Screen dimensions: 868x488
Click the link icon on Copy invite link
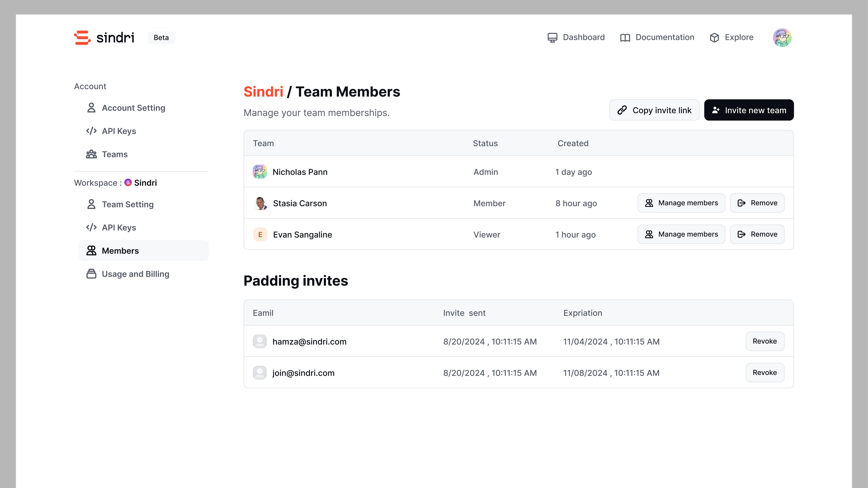(x=622, y=110)
